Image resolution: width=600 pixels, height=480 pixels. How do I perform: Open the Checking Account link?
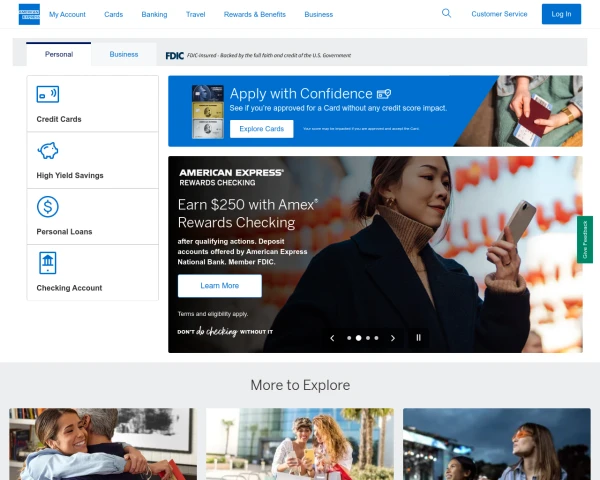coord(93,273)
